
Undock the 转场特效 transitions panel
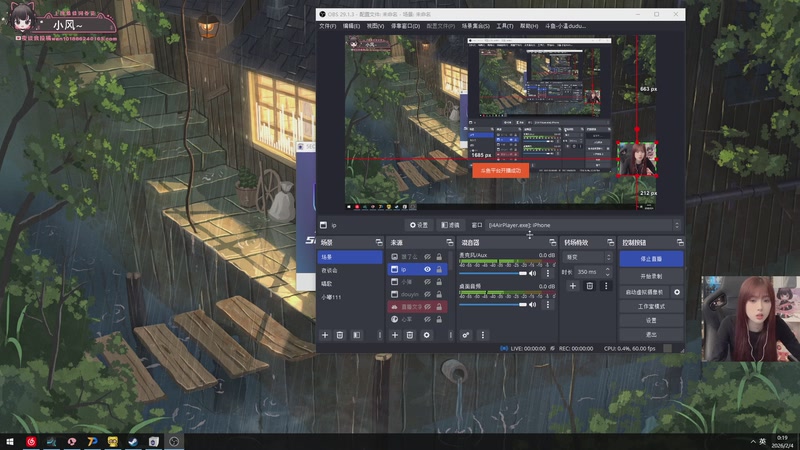(x=611, y=242)
